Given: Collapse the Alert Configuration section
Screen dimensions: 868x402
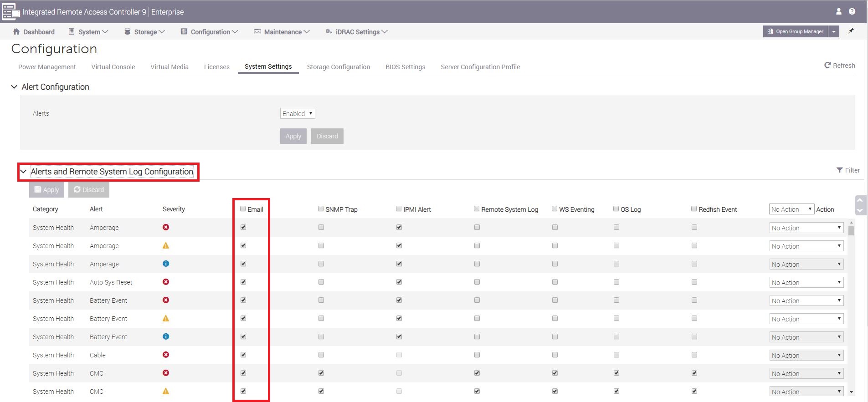Looking at the screenshot, I should pos(14,87).
